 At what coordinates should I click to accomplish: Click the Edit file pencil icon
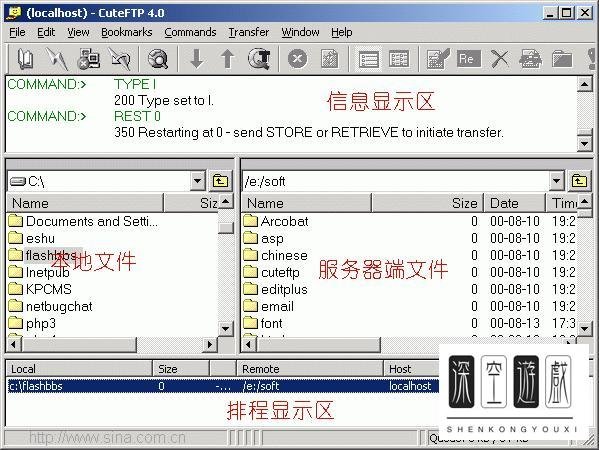[x=438, y=59]
